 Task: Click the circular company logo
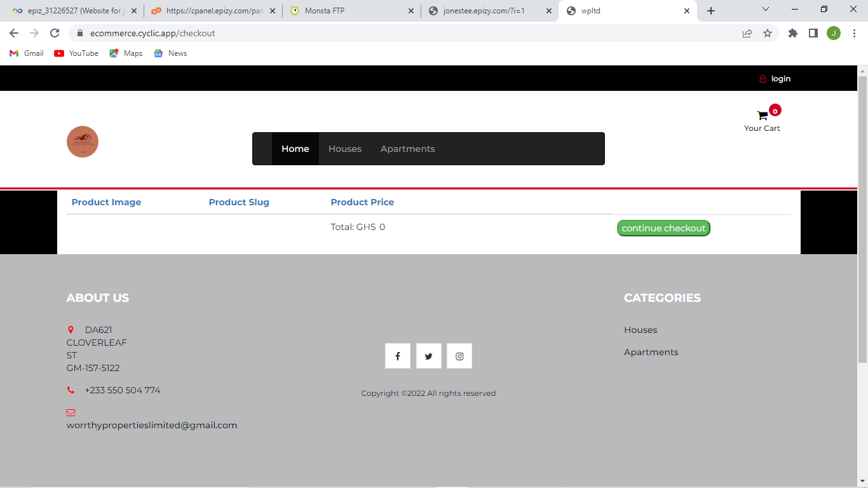point(83,142)
